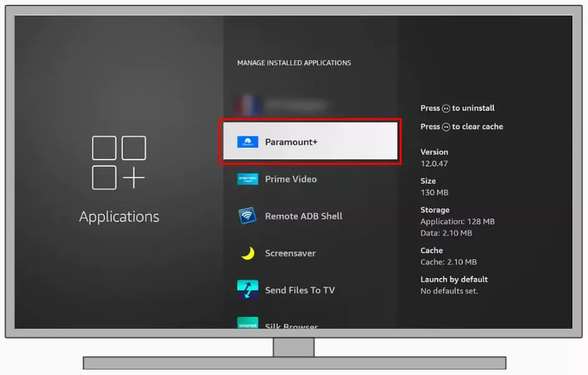Viewport: 588px width, 375px height.
Task: Open the Applications grid icon
Action: (x=119, y=163)
